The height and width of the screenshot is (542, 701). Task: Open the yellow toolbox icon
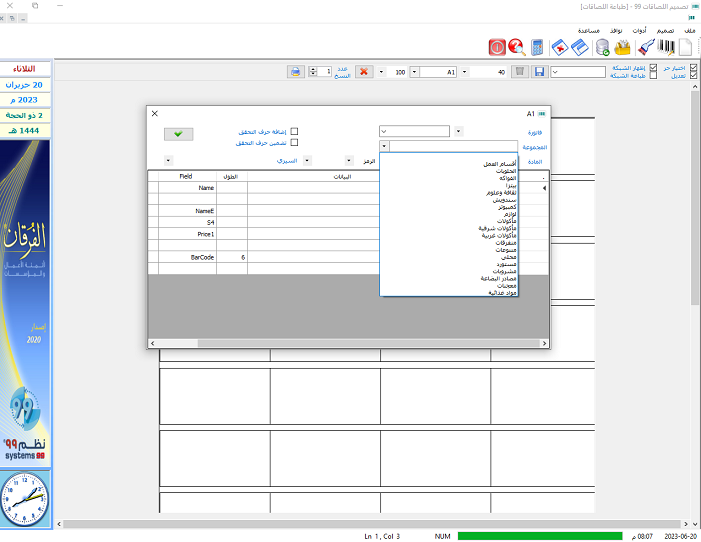[x=624, y=47]
